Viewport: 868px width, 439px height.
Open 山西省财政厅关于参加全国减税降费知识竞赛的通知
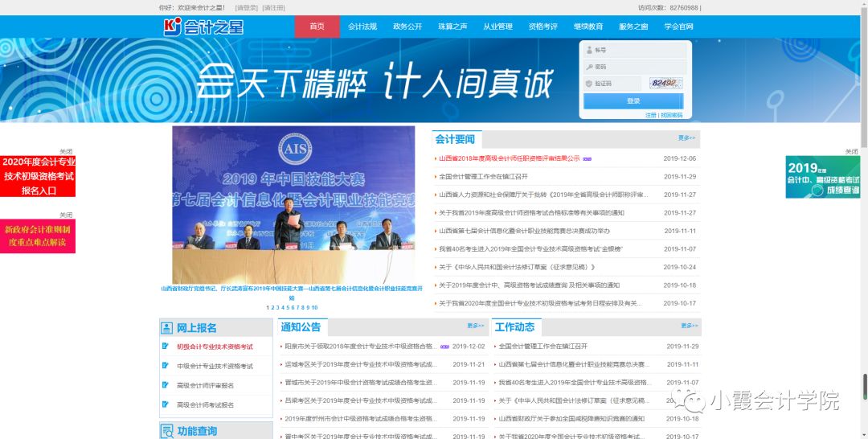[x=571, y=419]
